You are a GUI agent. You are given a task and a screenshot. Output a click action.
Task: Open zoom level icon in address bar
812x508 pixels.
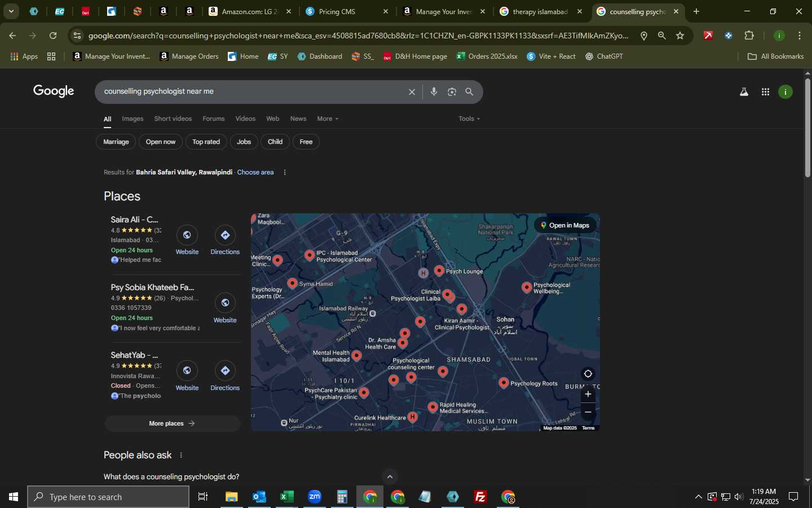[x=662, y=36]
